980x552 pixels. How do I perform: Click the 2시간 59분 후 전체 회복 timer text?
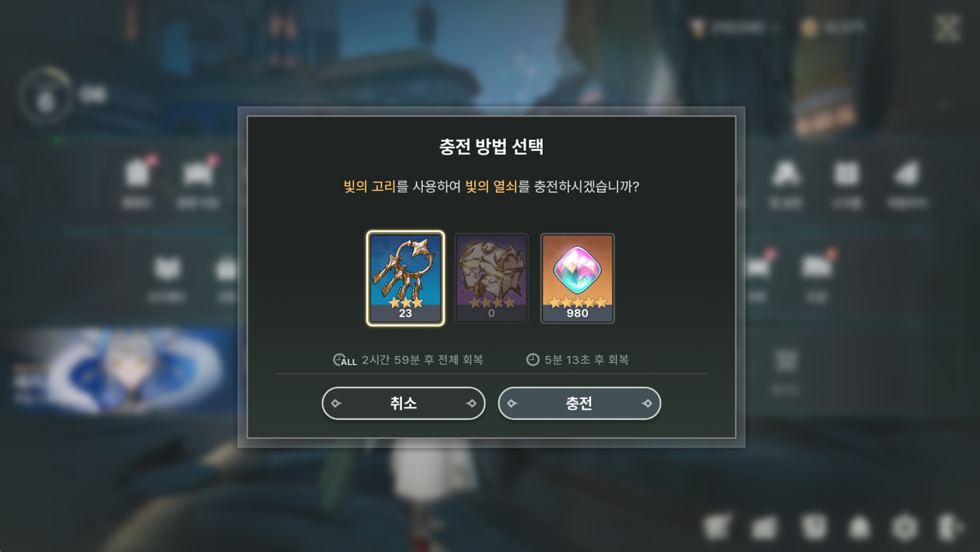[422, 360]
